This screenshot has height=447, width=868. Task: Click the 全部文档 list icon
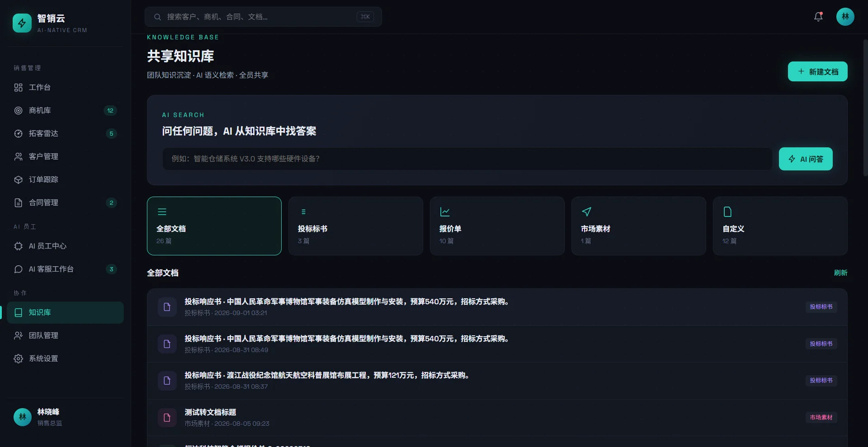point(162,212)
